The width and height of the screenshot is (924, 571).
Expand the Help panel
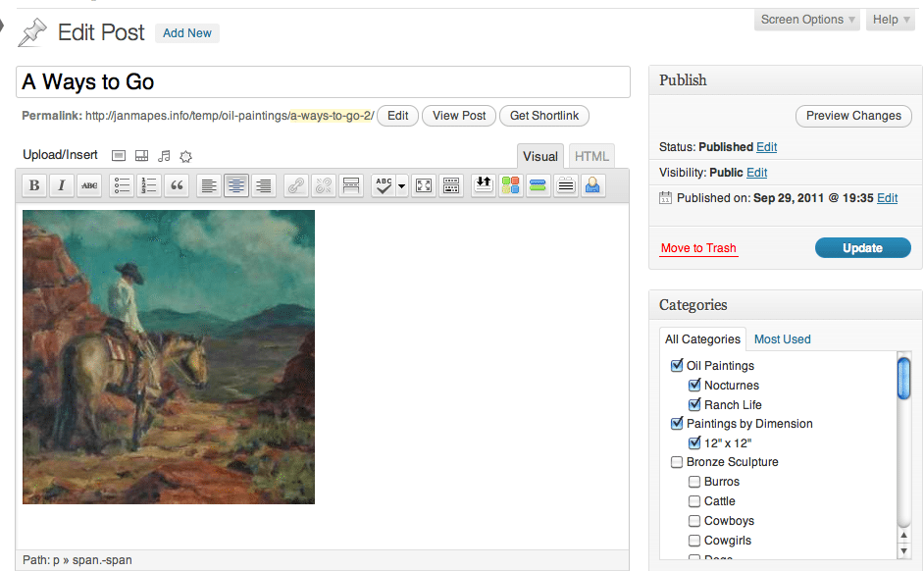click(x=891, y=20)
